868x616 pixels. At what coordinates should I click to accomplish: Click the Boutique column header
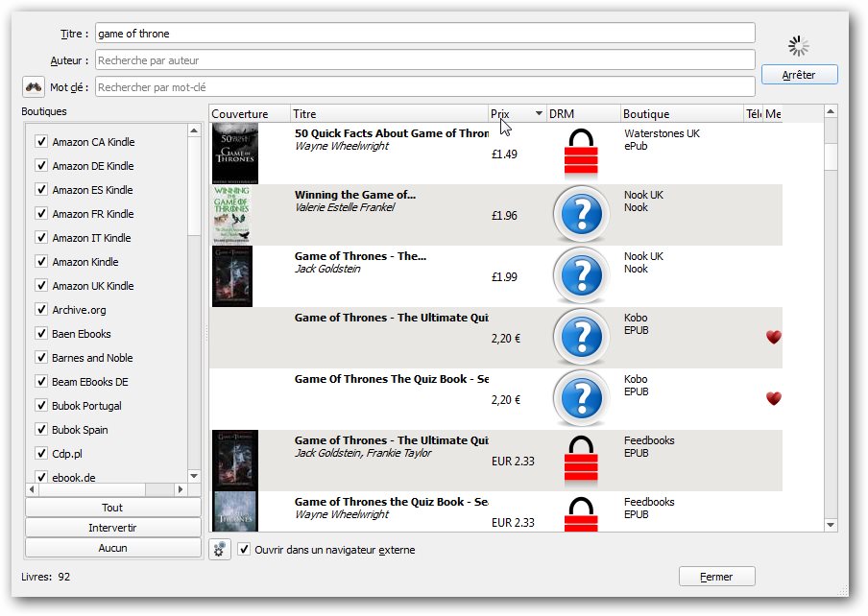[681, 114]
